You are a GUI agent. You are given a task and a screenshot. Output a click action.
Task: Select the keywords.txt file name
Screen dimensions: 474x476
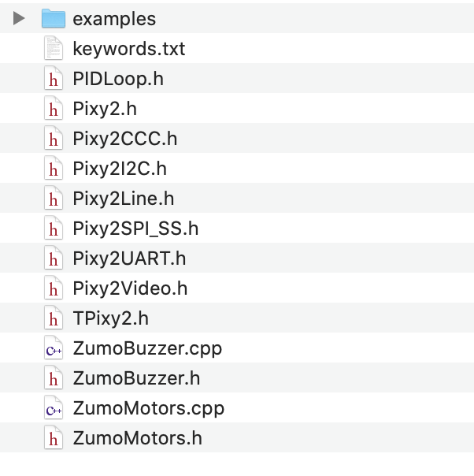[128, 49]
